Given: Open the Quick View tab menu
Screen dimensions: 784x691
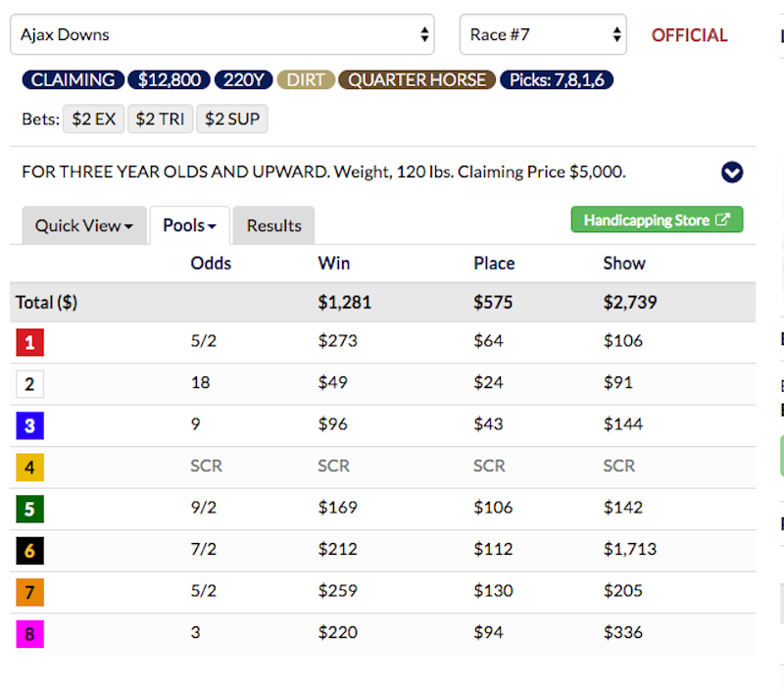Looking at the screenshot, I should (x=84, y=225).
